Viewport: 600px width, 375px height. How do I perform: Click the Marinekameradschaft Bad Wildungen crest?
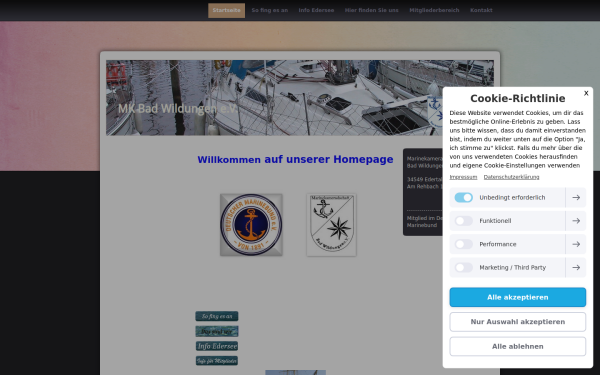pos(331,225)
